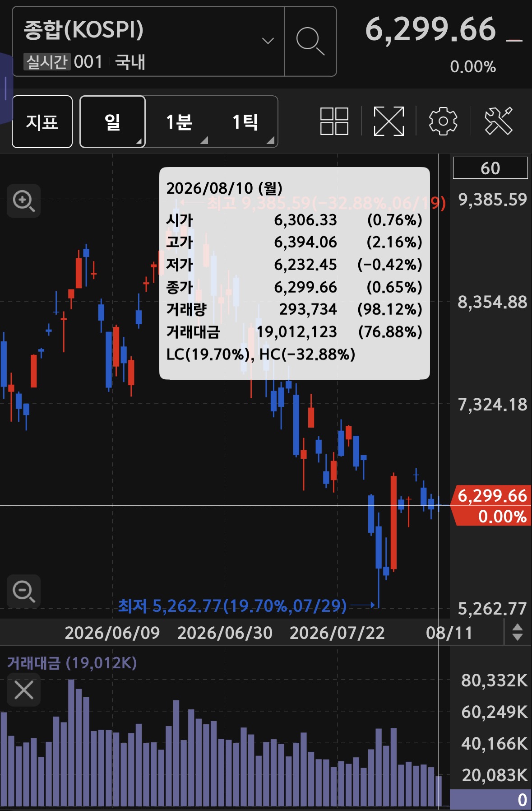Expand the 종합(KOSPI) symbol dropdown
Viewport: 532px width, 811px height.
tap(268, 41)
